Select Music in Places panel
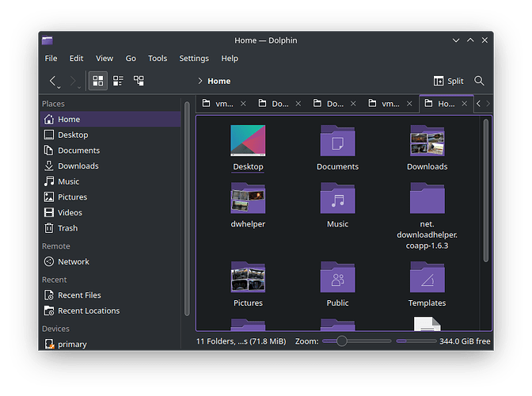Viewport: 532px width, 396px height. [x=110, y=181]
